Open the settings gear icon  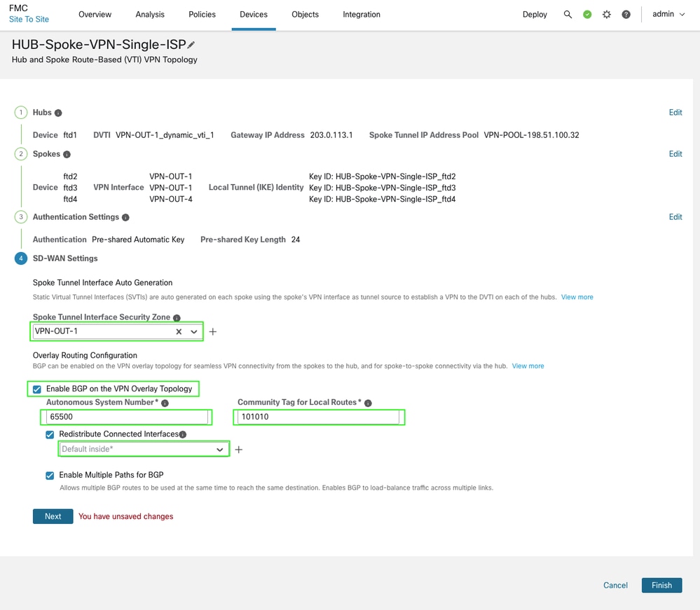[x=606, y=14]
